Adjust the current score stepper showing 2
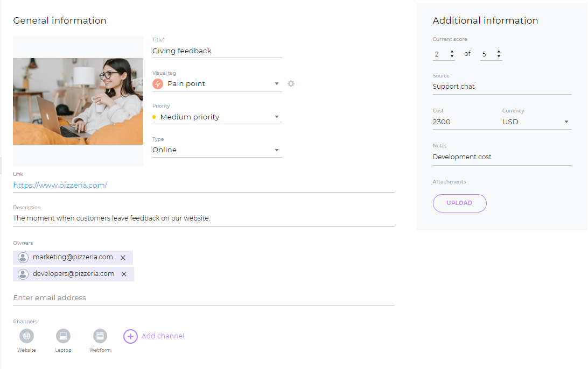588x369 pixels. (452, 54)
